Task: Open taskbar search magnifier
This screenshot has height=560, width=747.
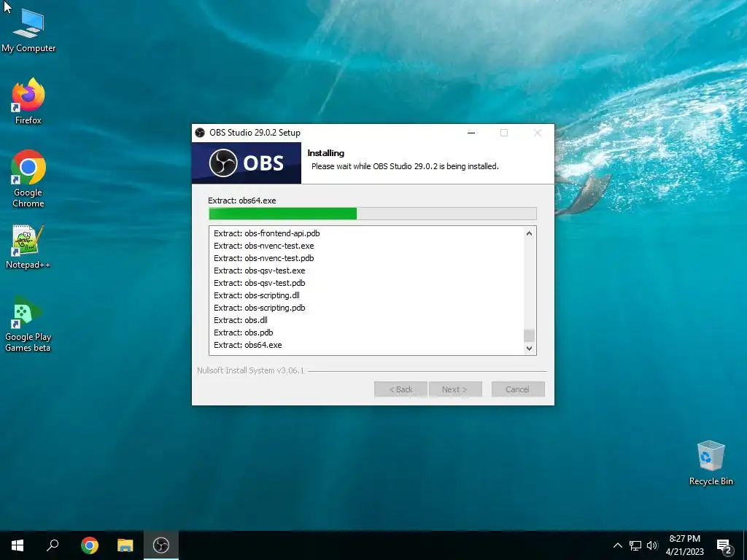Action: [53, 545]
